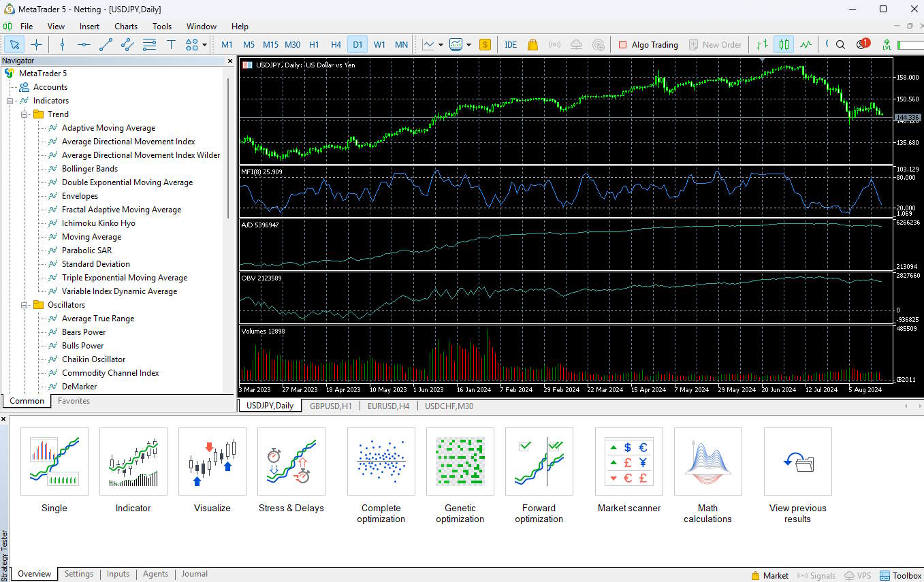
Task: Activate the crosshair tool
Action: [x=36, y=45]
